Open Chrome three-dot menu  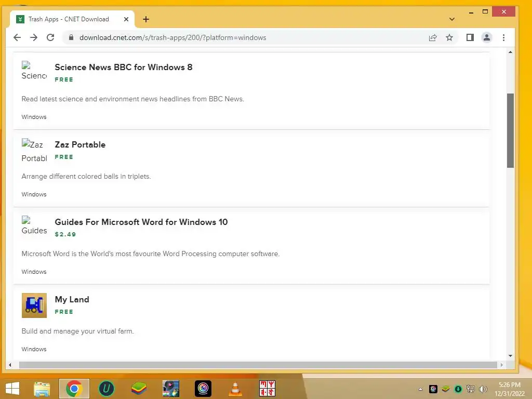click(503, 37)
